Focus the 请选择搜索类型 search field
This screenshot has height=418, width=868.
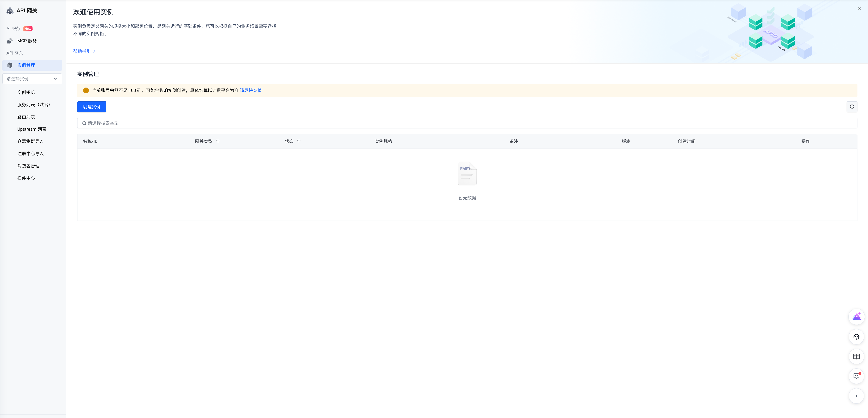coord(467,123)
